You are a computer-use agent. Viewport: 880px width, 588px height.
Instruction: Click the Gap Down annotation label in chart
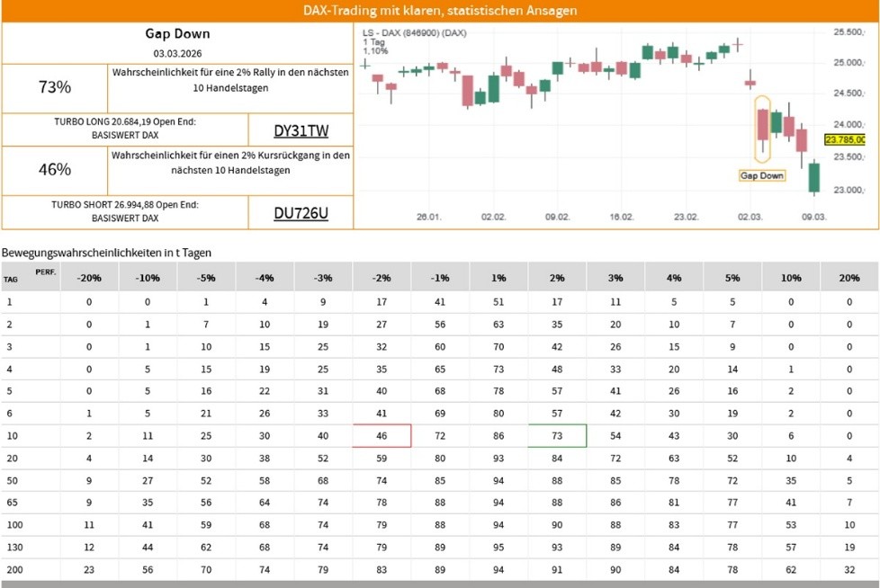click(761, 176)
